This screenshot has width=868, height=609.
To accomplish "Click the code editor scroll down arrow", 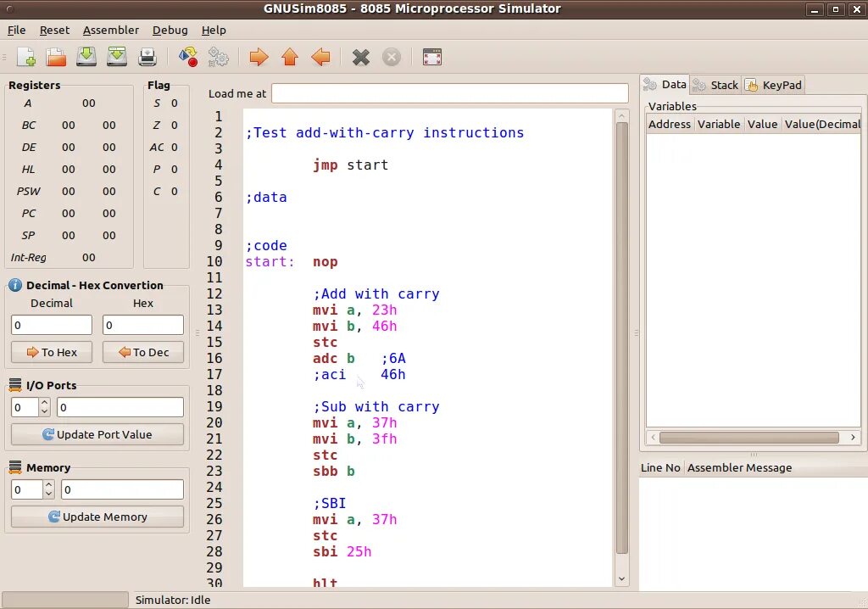I will pos(621,578).
